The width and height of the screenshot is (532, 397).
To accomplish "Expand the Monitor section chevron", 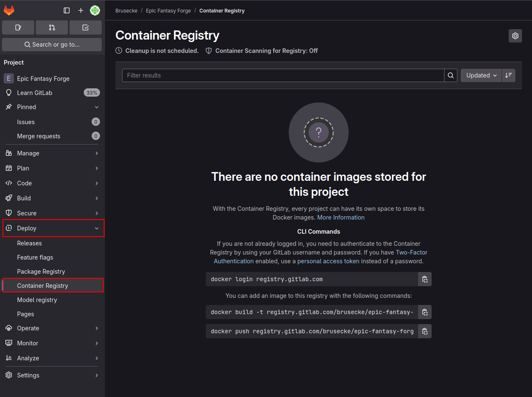I will coord(97,343).
